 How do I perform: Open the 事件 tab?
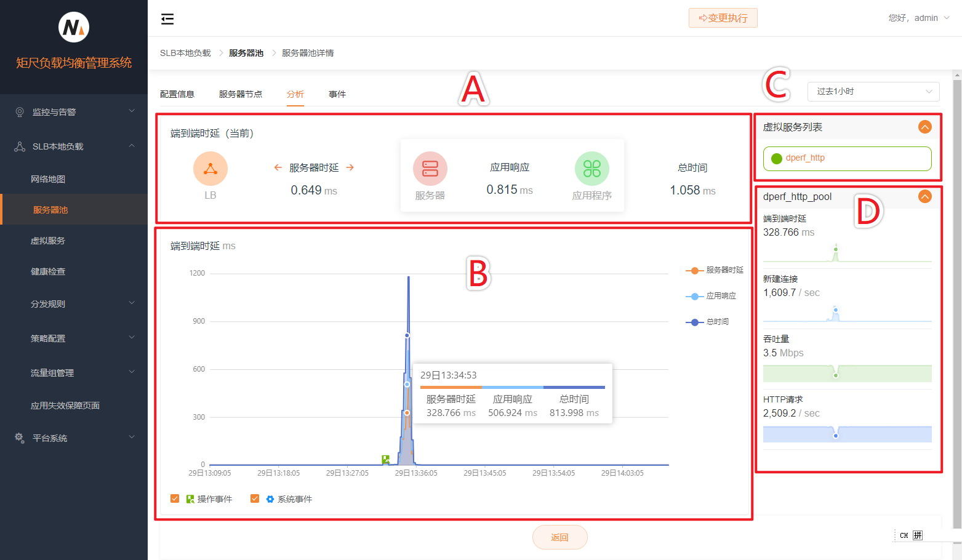pos(337,94)
